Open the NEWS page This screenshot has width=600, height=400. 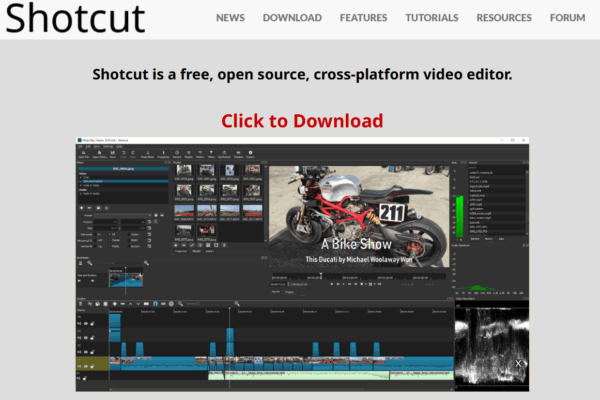(230, 18)
